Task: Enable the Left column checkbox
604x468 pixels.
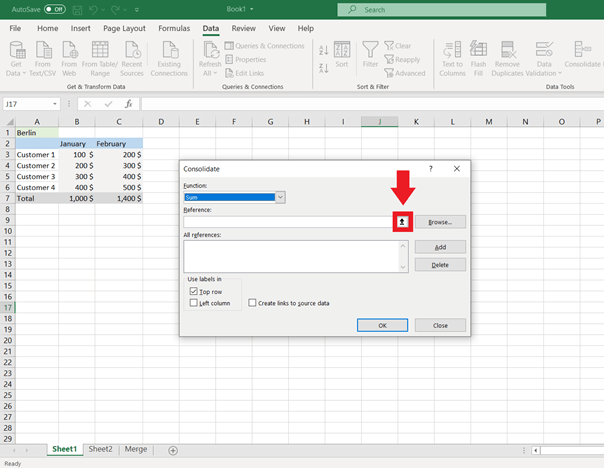Action: point(194,303)
